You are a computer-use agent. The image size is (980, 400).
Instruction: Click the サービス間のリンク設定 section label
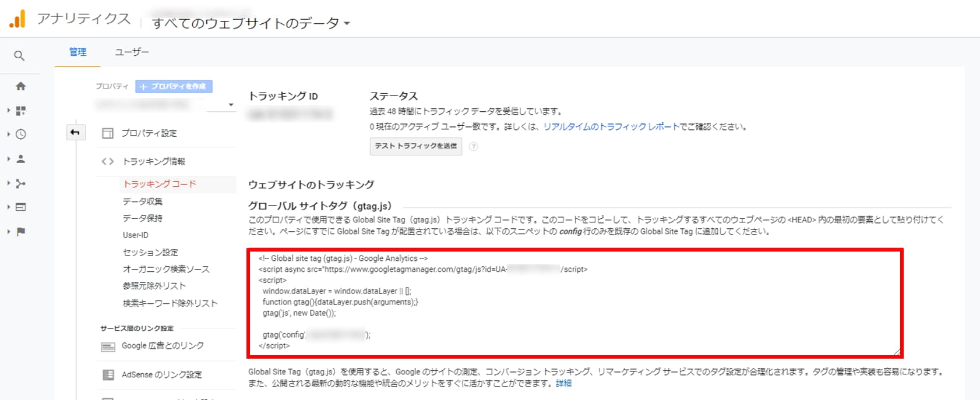[x=137, y=328]
